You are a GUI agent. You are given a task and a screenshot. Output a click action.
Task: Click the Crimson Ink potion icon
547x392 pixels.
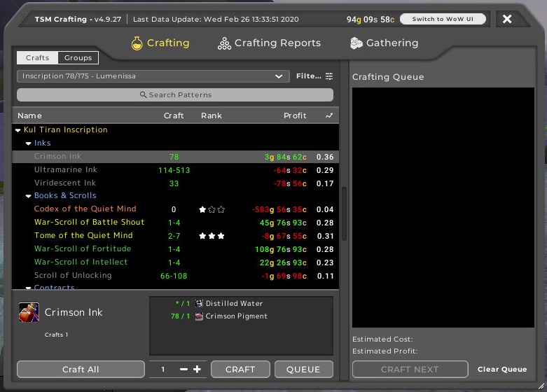29,312
